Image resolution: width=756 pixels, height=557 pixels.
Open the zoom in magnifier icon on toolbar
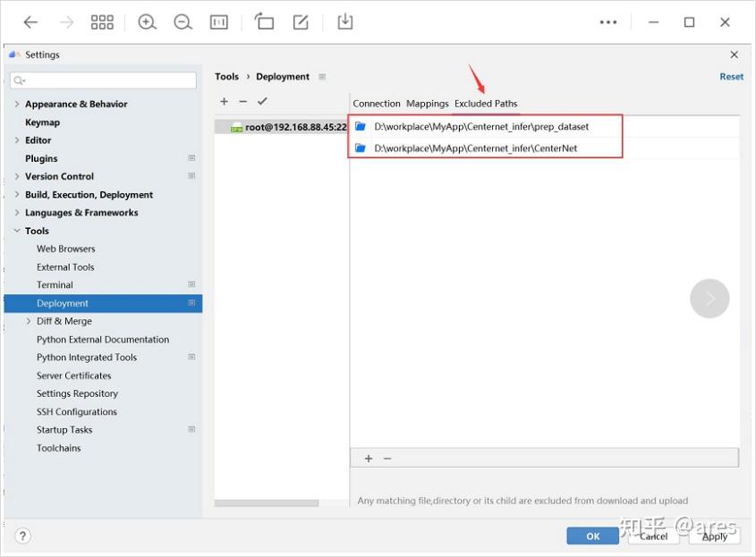[x=147, y=21]
